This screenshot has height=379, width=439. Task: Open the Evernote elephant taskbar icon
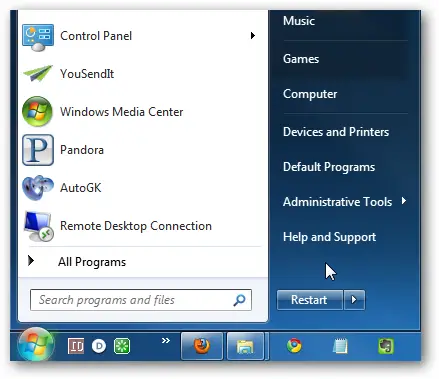[x=386, y=346]
